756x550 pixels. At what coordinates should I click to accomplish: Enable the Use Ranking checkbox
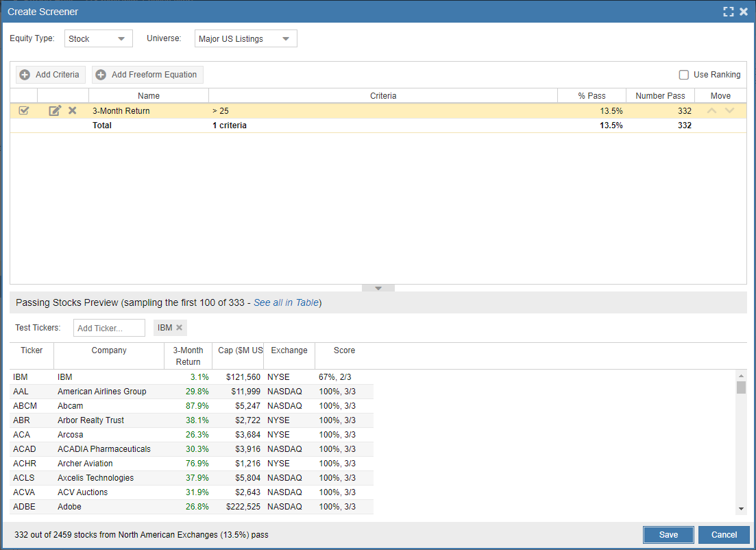[x=683, y=75]
